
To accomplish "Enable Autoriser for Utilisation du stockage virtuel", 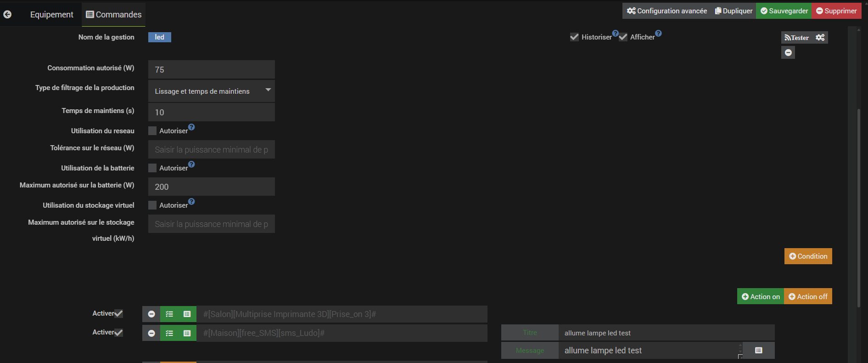I will (x=152, y=205).
